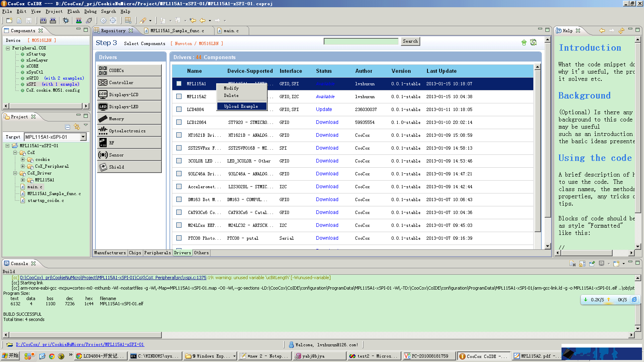Collapse the Peripheral.COX tree node
This screenshot has width=644, height=362.
click(x=8, y=48)
